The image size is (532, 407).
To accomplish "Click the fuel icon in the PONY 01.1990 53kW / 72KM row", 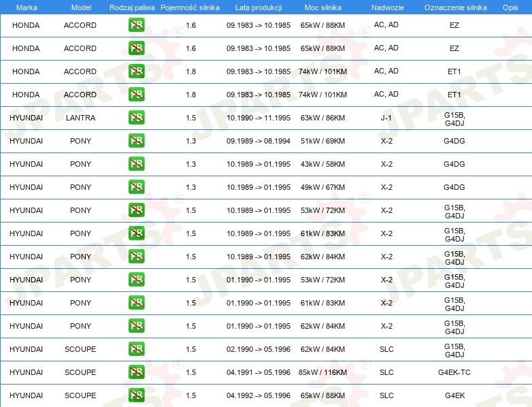I will (136, 279).
